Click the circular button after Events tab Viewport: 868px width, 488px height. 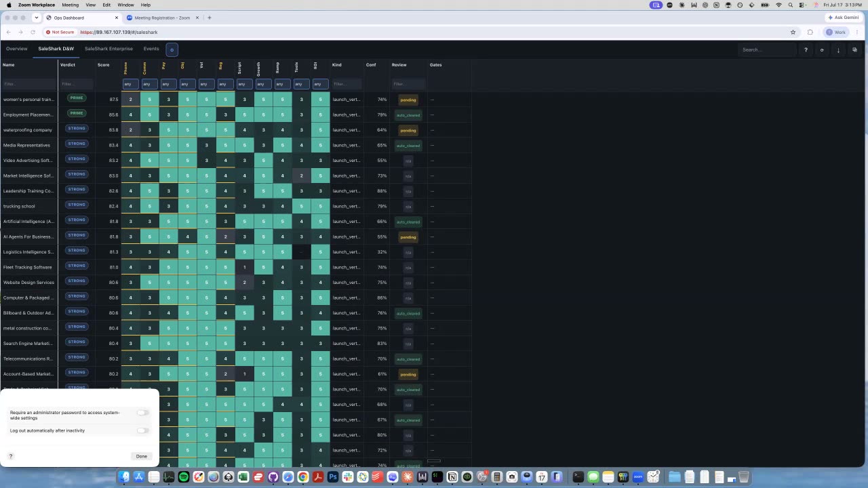point(172,49)
